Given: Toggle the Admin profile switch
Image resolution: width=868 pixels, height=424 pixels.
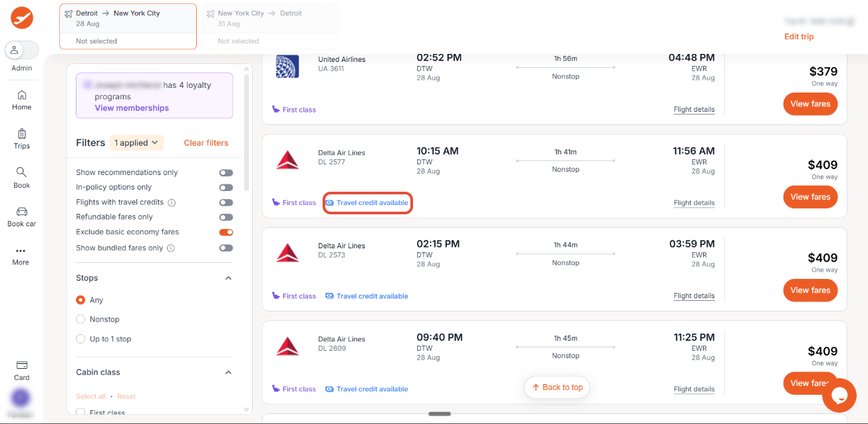Looking at the screenshot, I should click(x=22, y=50).
